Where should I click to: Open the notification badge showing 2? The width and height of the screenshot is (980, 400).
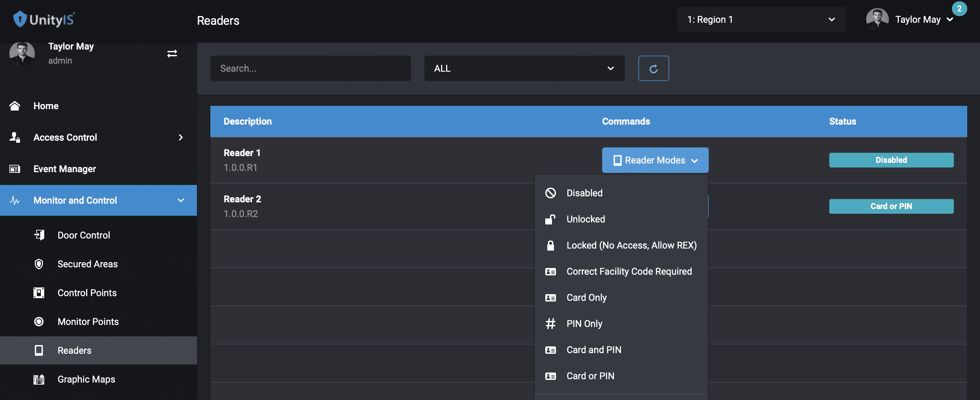(x=959, y=9)
